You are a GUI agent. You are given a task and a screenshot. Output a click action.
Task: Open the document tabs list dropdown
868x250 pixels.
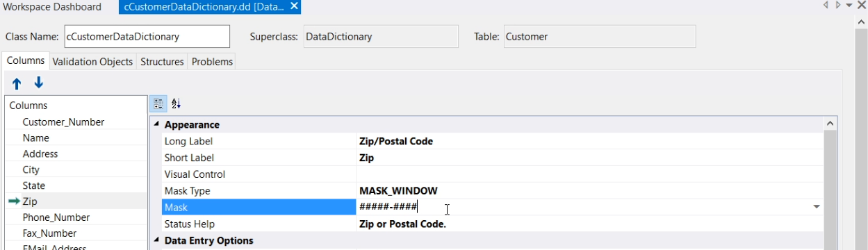tap(850, 6)
